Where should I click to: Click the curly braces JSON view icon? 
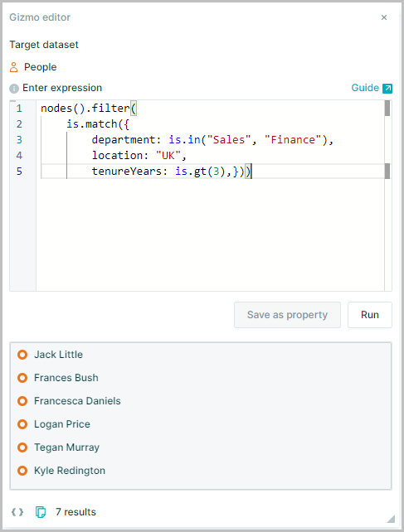(x=17, y=512)
